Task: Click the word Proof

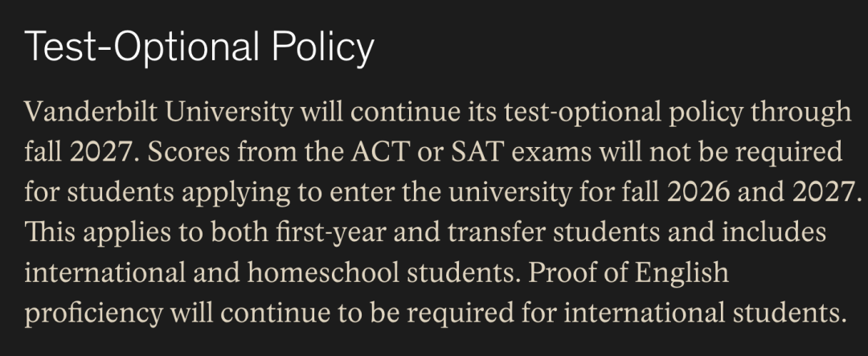Action: click(x=563, y=272)
